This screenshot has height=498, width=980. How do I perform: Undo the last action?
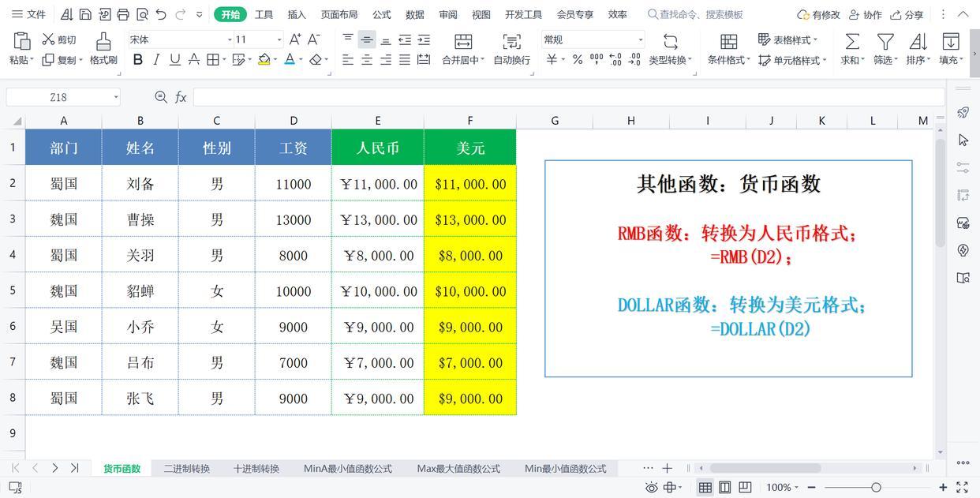161,14
